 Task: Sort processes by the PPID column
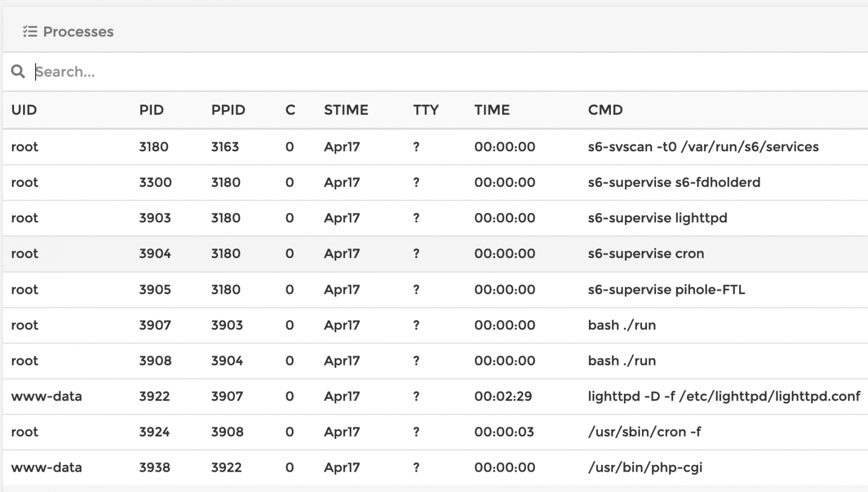coord(228,110)
